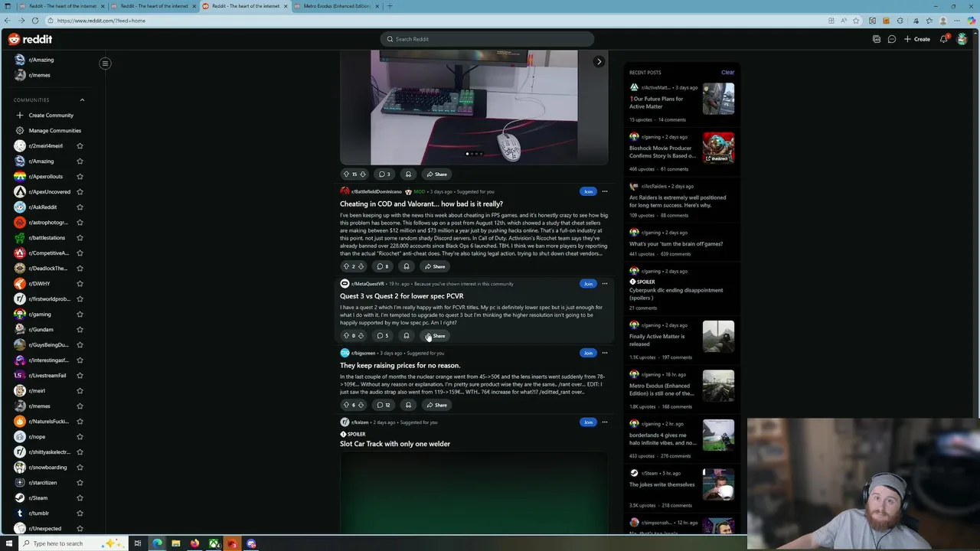Favorite r/Apexrollouts with star
The height and width of the screenshot is (551, 980).
[80, 176]
